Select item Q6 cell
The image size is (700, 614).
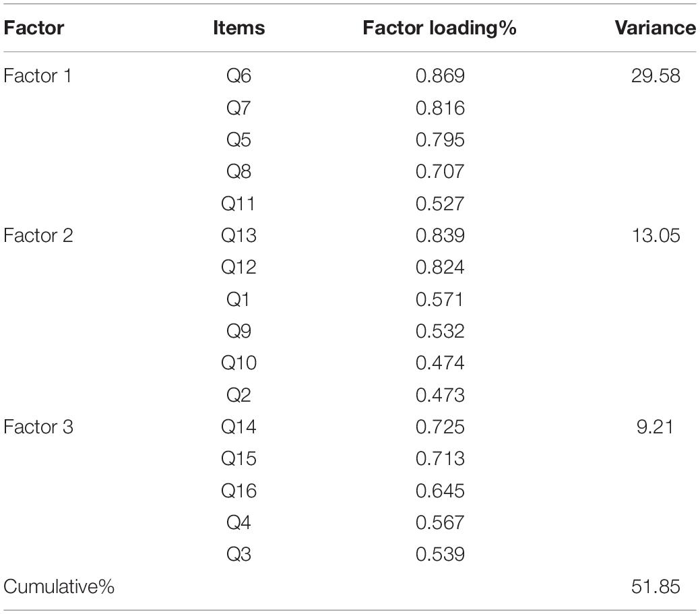pos(239,76)
